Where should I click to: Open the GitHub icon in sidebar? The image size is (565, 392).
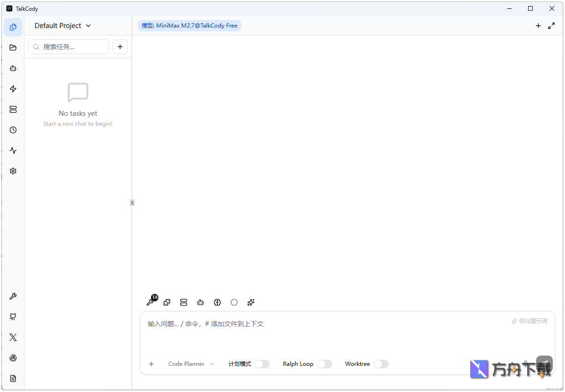click(13, 317)
